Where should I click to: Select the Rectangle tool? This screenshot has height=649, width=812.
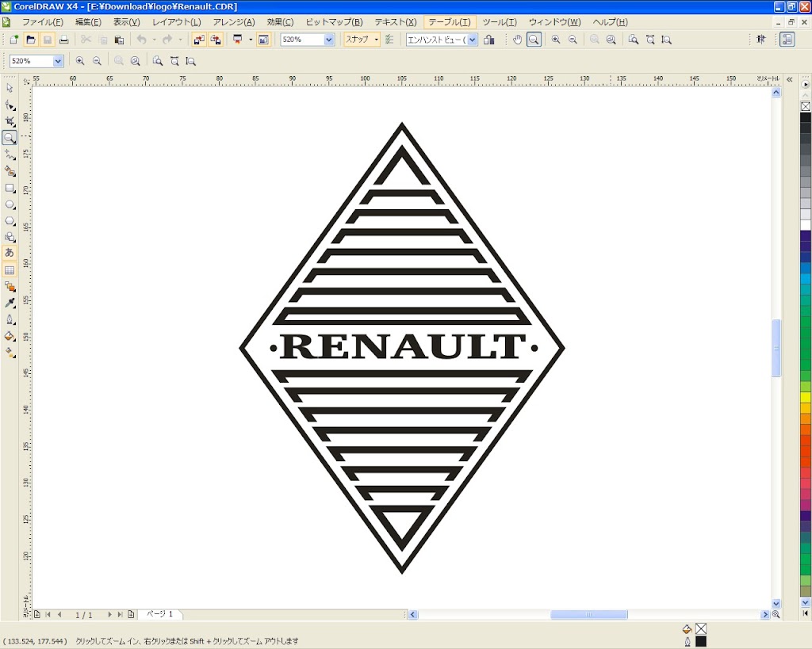(x=10, y=189)
